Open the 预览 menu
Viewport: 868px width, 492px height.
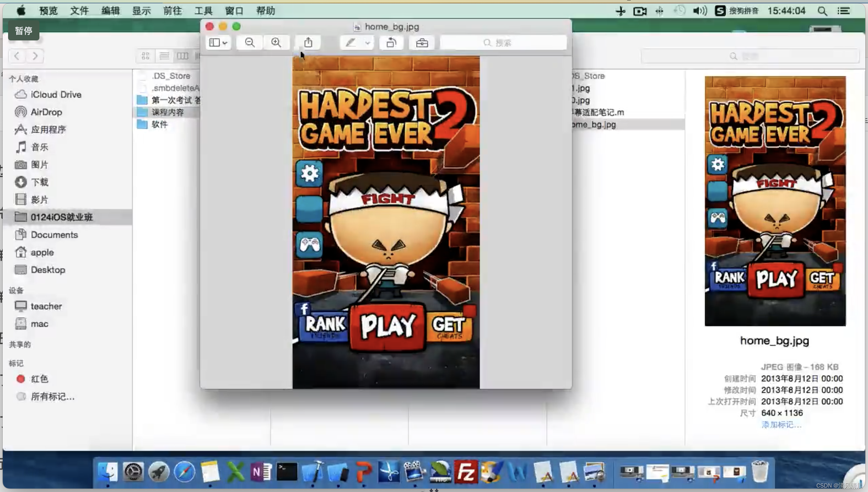tap(48, 11)
